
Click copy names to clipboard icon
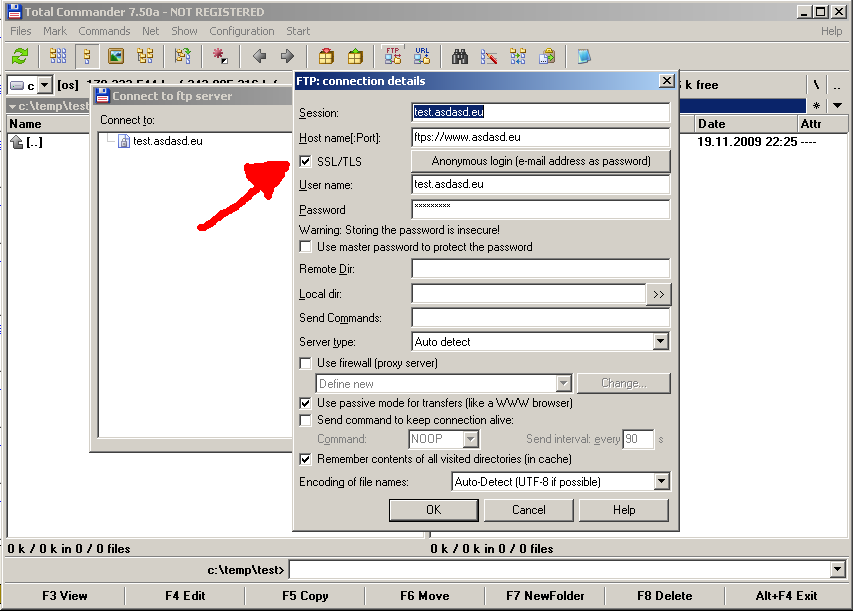(547, 56)
